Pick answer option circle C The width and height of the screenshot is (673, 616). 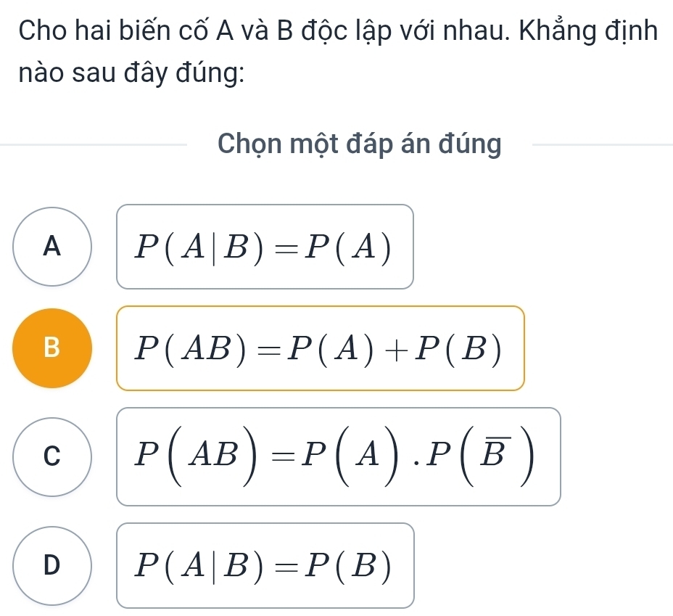point(51,456)
